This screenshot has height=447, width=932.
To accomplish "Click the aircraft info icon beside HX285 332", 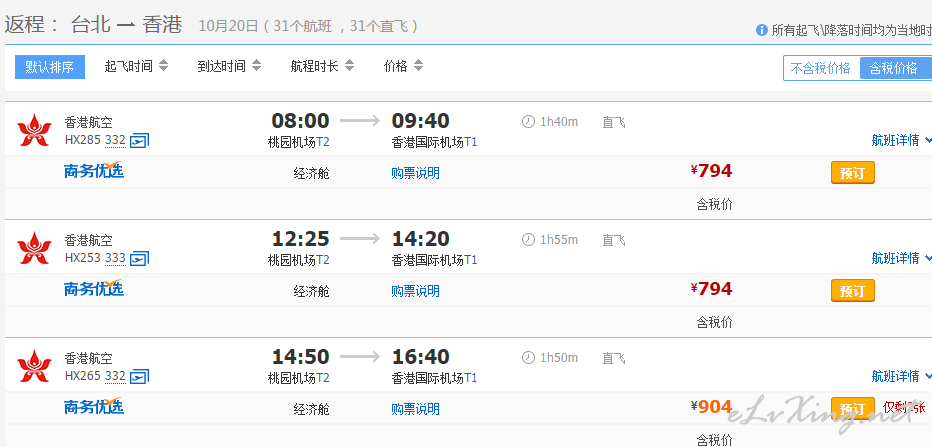I will [139, 141].
